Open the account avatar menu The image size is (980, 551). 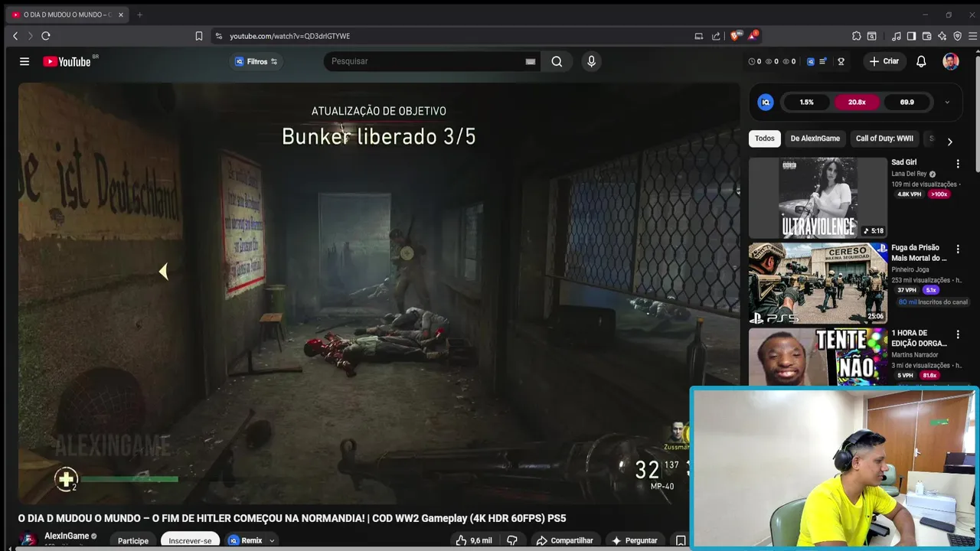tap(950, 61)
